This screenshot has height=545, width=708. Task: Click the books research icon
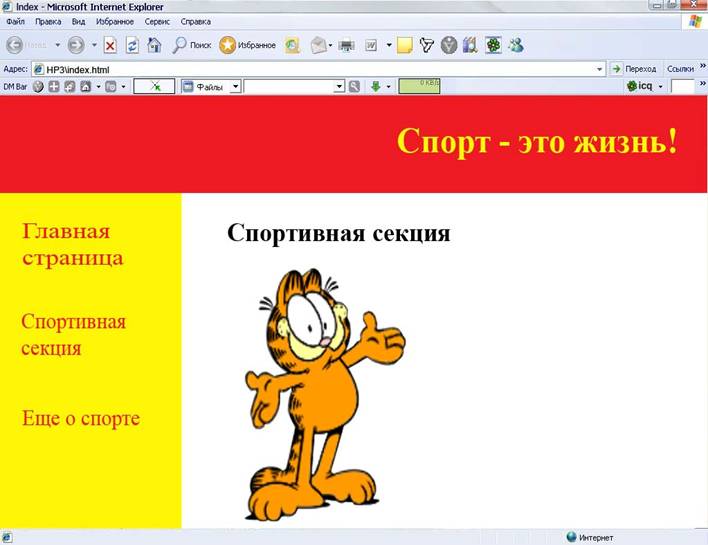[470, 45]
